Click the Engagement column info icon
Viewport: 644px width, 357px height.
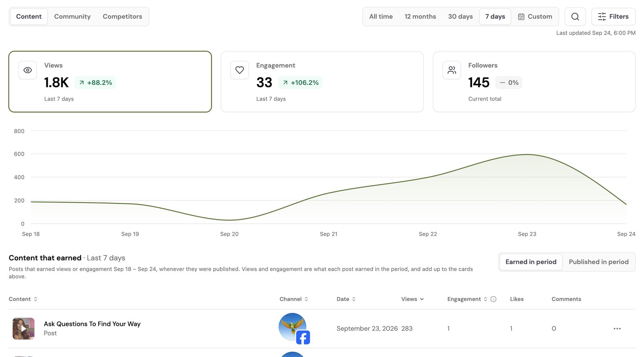pyautogui.click(x=493, y=299)
